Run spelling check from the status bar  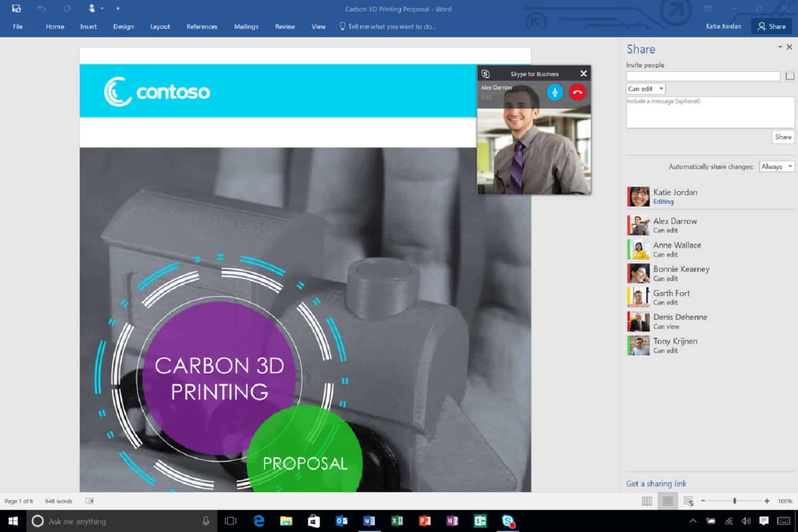point(89,501)
